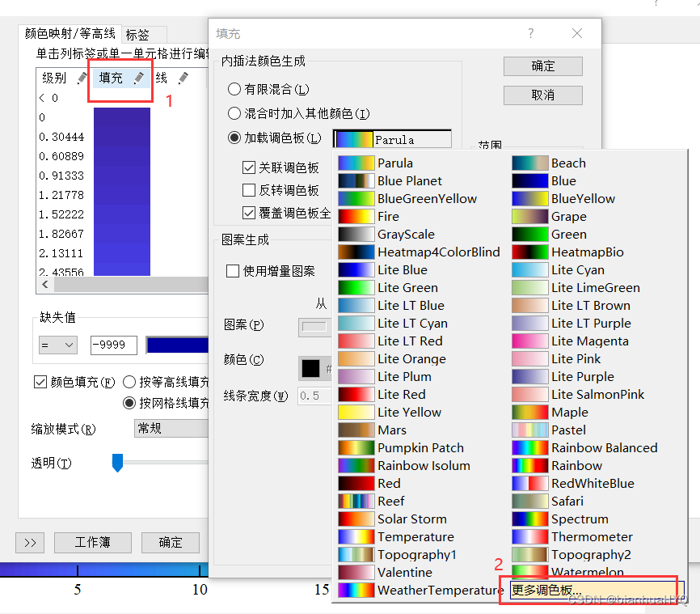This screenshot has height=614, width=700.
Task: Choose the Spectrum palette gradient icon
Action: tap(530, 519)
